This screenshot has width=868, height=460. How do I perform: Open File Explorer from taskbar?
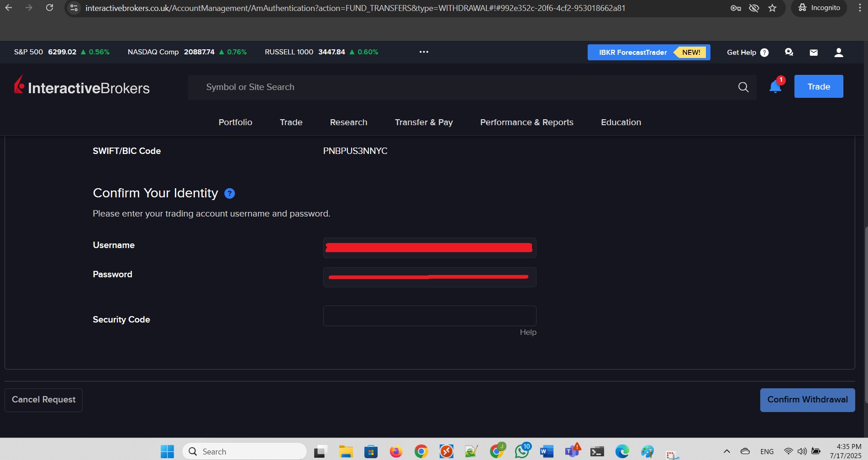pyautogui.click(x=346, y=451)
